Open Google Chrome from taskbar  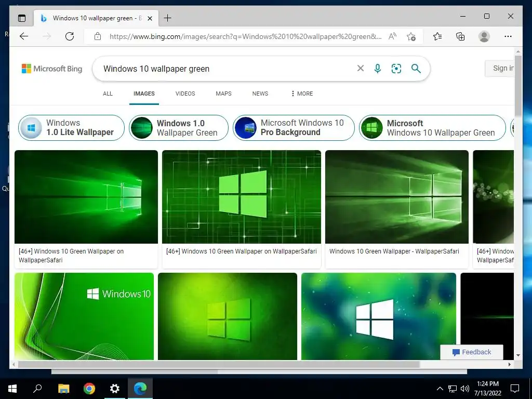89,389
